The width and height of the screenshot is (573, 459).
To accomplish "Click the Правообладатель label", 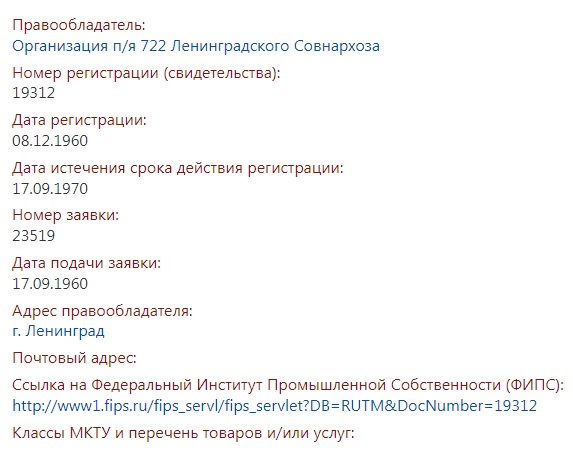I will (79, 25).
